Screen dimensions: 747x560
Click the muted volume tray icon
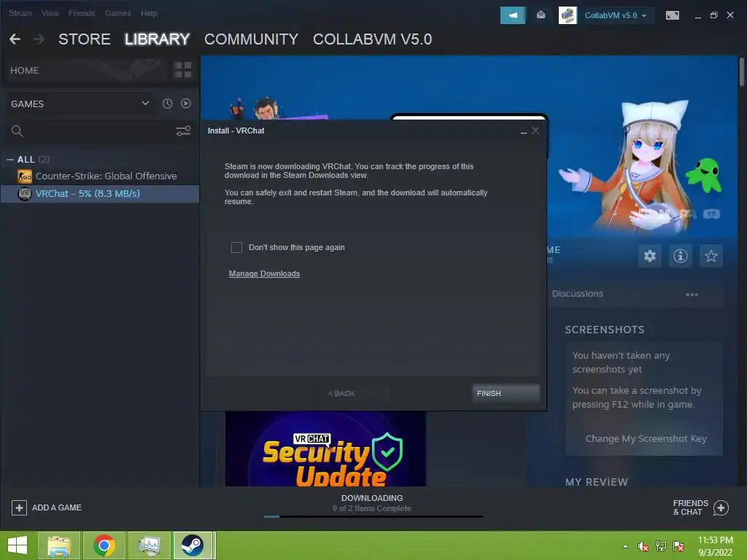coord(643,546)
